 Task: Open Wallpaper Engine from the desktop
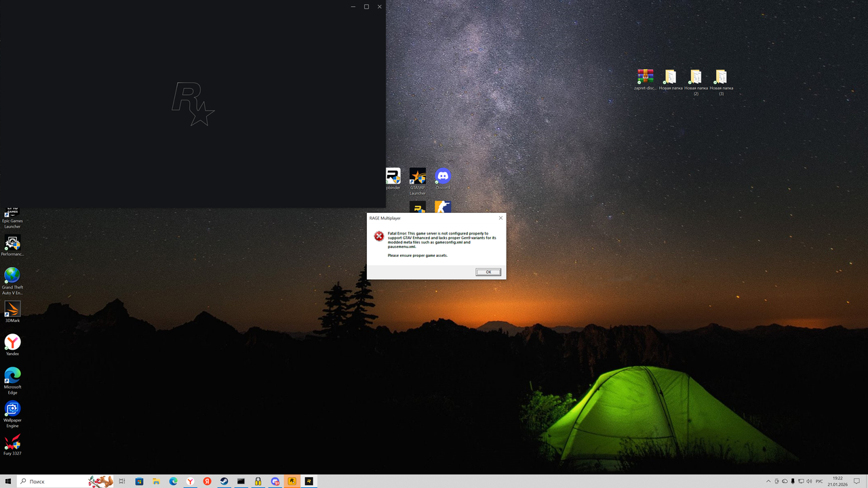pyautogui.click(x=12, y=409)
